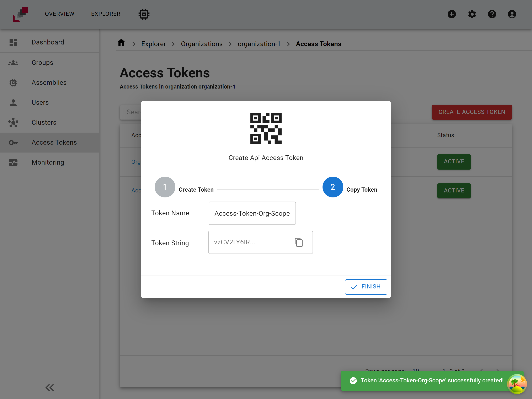Collapse the sidebar with the double chevron
This screenshot has height=399, width=532.
[x=50, y=387]
